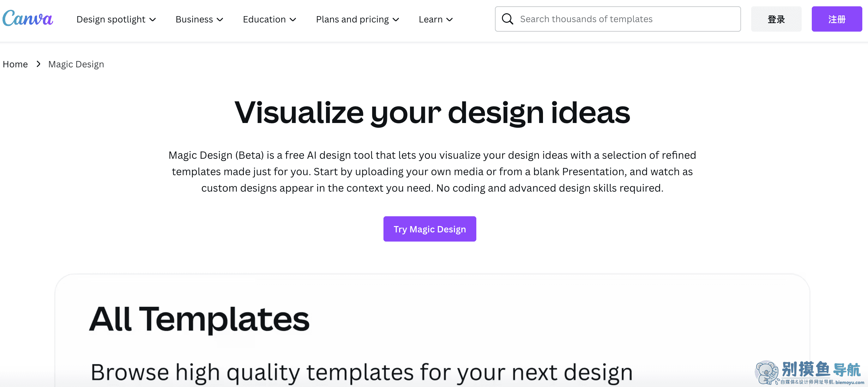Open the Design spotlight menu

click(x=116, y=19)
